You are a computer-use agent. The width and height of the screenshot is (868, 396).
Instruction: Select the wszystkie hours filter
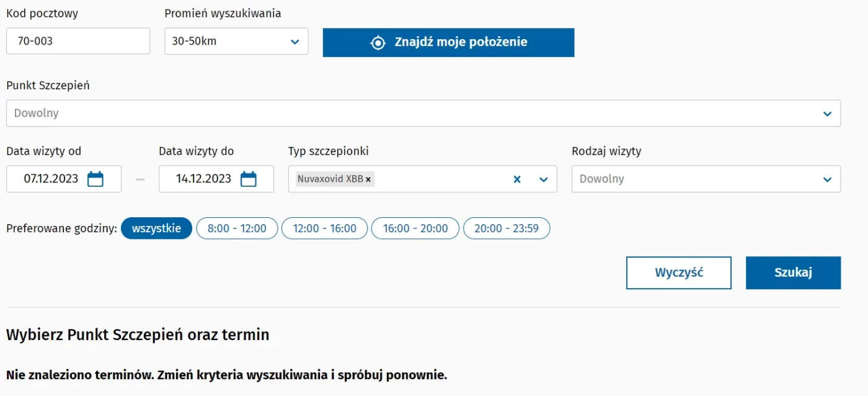pos(156,228)
